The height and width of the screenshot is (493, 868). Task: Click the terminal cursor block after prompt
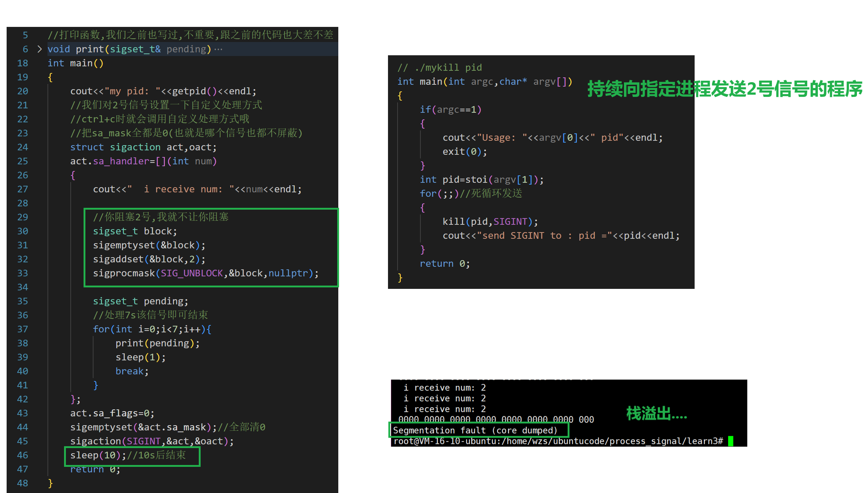[730, 441]
